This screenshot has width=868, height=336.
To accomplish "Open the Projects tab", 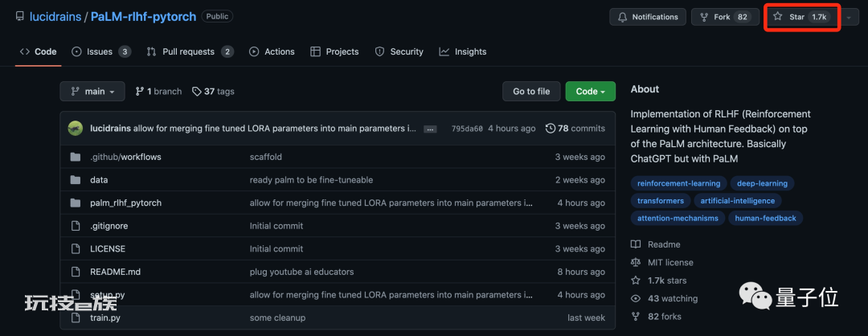I will pyautogui.click(x=334, y=51).
